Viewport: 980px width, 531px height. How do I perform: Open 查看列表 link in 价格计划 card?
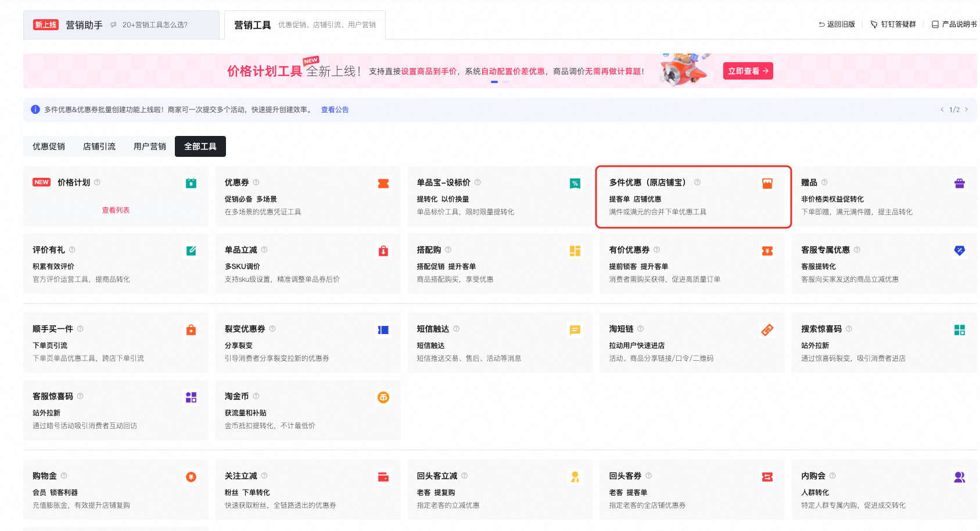tap(116, 210)
